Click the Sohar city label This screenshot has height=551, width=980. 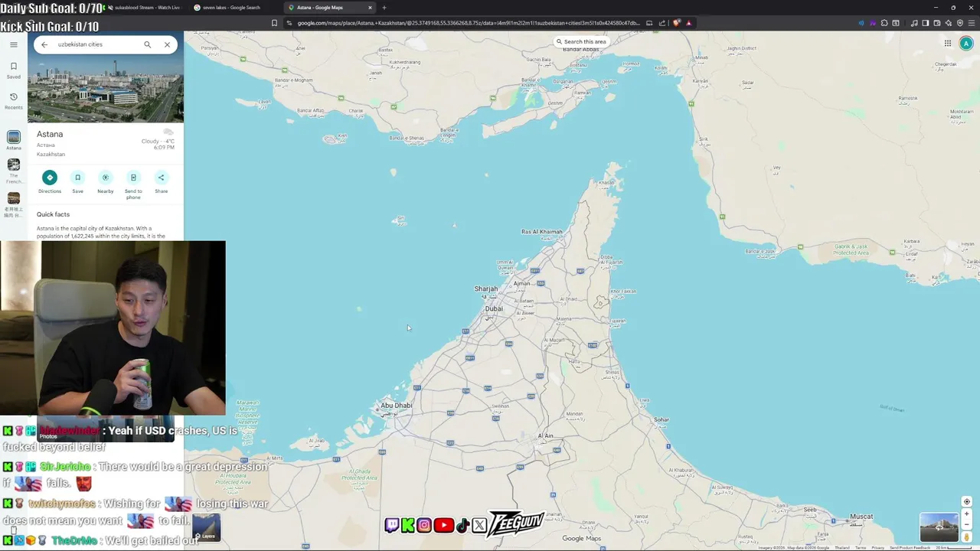(x=661, y=419)
